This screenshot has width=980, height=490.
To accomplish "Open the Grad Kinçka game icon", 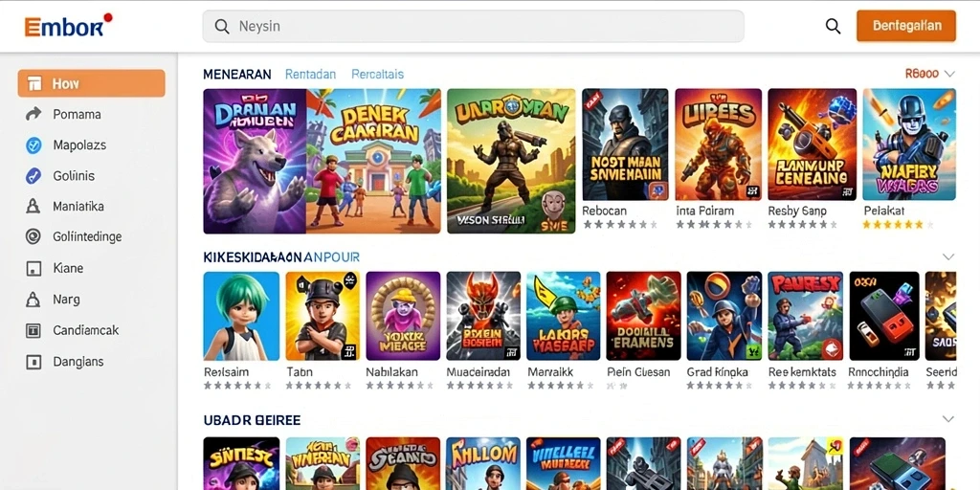I will 724,316.
